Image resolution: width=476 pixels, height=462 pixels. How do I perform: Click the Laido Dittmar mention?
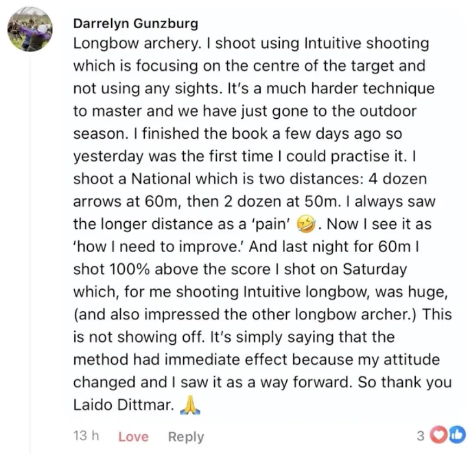(x=124, y=405)
